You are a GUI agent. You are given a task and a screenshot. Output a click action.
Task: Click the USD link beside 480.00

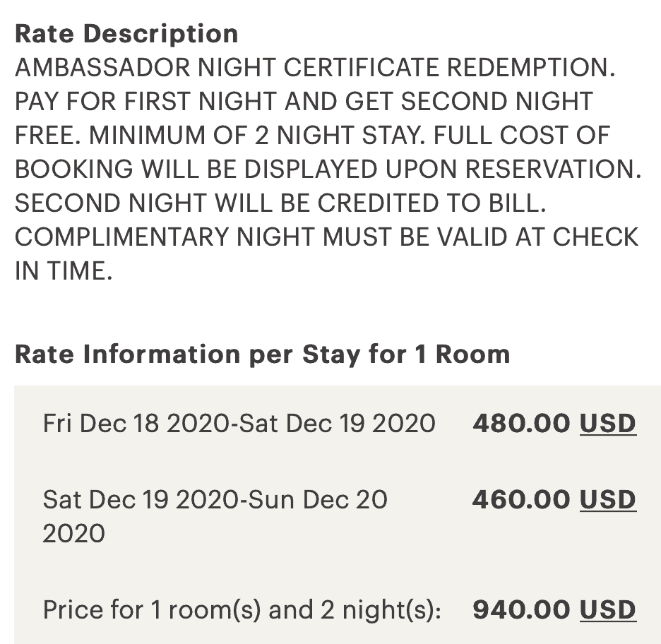tap(607, 423)
